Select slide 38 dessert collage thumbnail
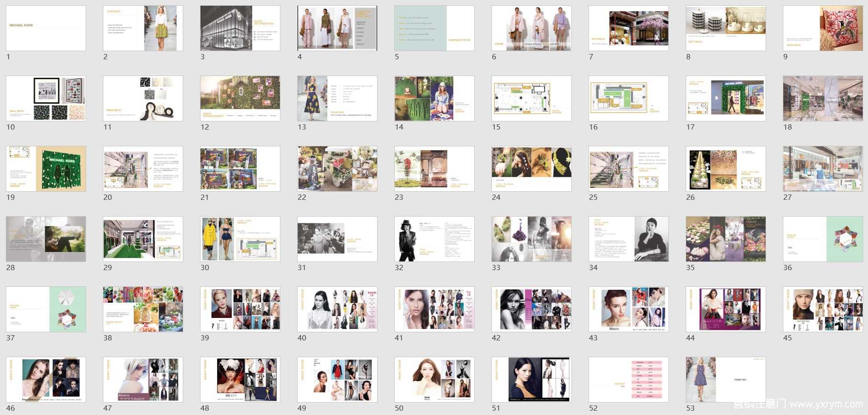This screenshot has height=415, width=868. [x=143, y=309]
